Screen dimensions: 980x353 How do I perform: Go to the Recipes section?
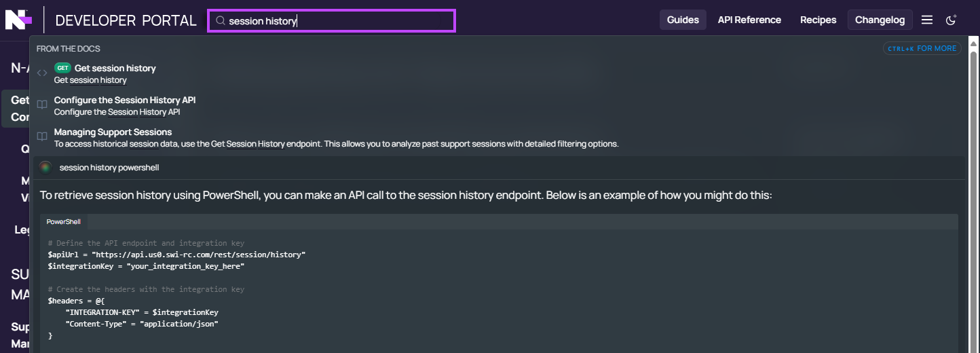coord(818,20)
